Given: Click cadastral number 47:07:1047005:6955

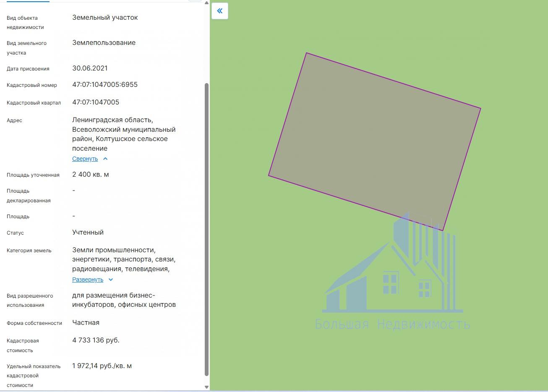Looking at the screenshot, I should [105, 85].
